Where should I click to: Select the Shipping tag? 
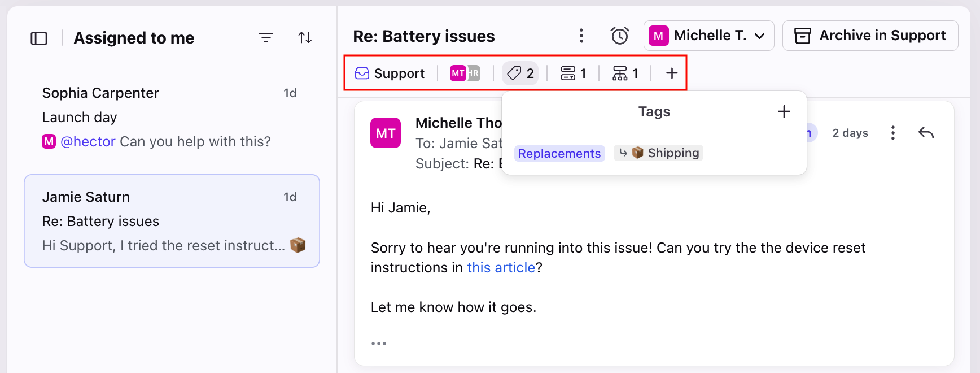[659, 153]
